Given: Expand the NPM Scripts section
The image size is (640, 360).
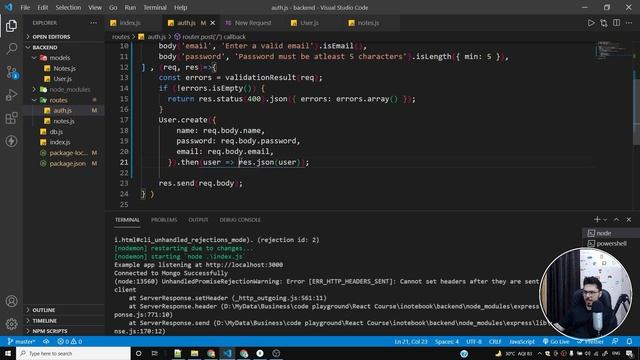Looking at the screenshot, I should (64, 331).
